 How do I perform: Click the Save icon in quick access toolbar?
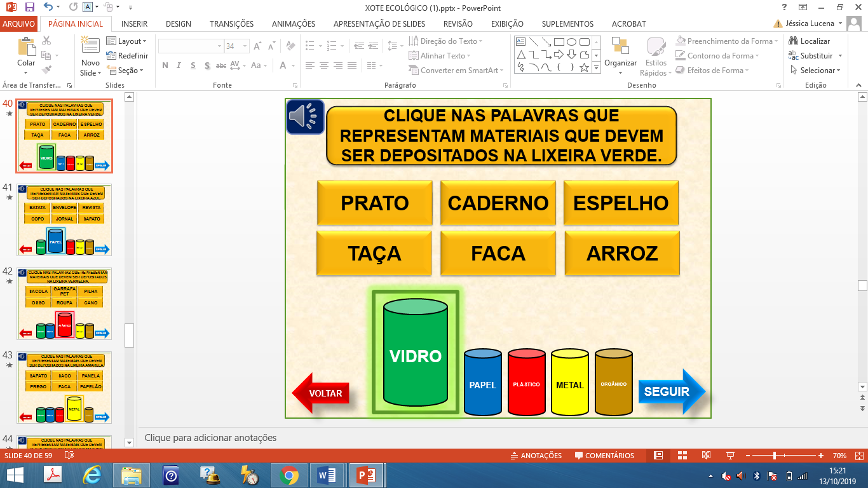tap(29, 8)
